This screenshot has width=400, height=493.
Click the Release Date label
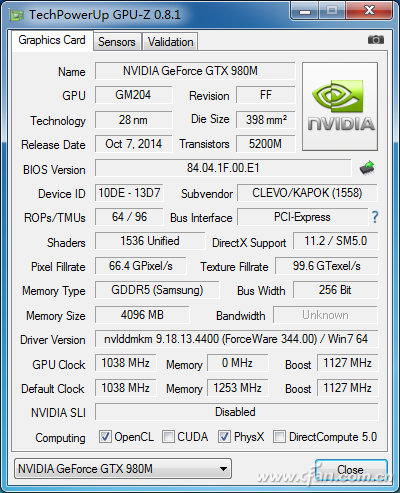point(53,145)
